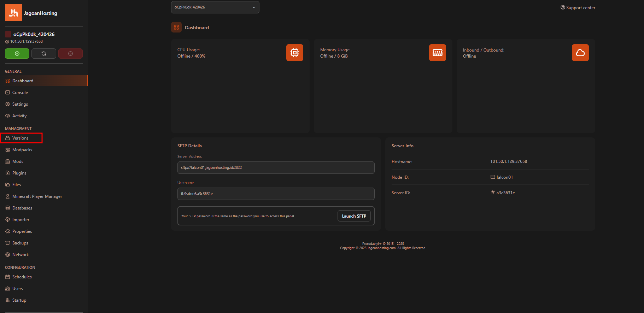This screenshot has width=644, height=313.
Task: Click the SFTP Username field
Action: click(276, 194)
